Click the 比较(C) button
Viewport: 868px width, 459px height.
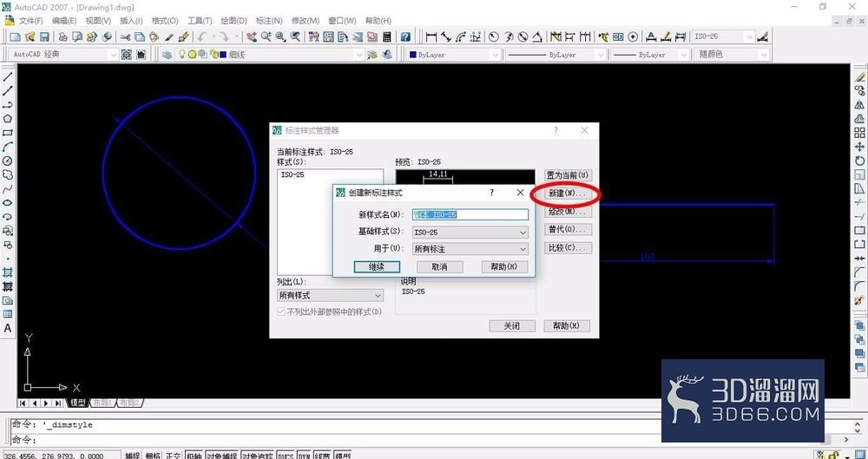(568, 247)
